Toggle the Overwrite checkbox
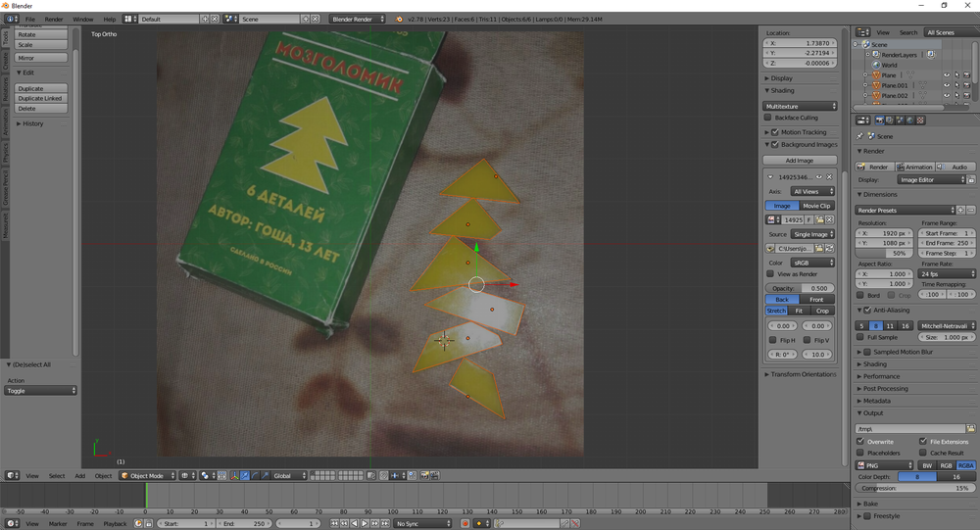The height and width of the screenshot is (530, 980). tap(860, 441)
